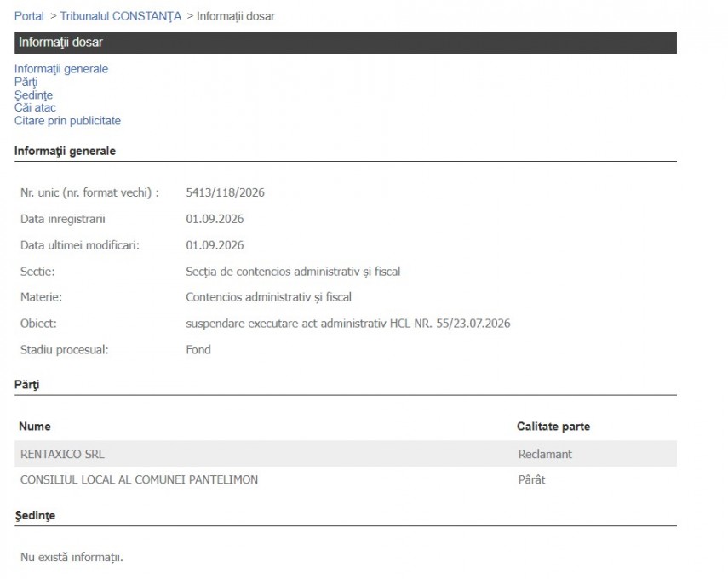Select the 01.09.2026 value beside 'Data inregistrarii'
The image size is (728, 579).
point(215,219)
